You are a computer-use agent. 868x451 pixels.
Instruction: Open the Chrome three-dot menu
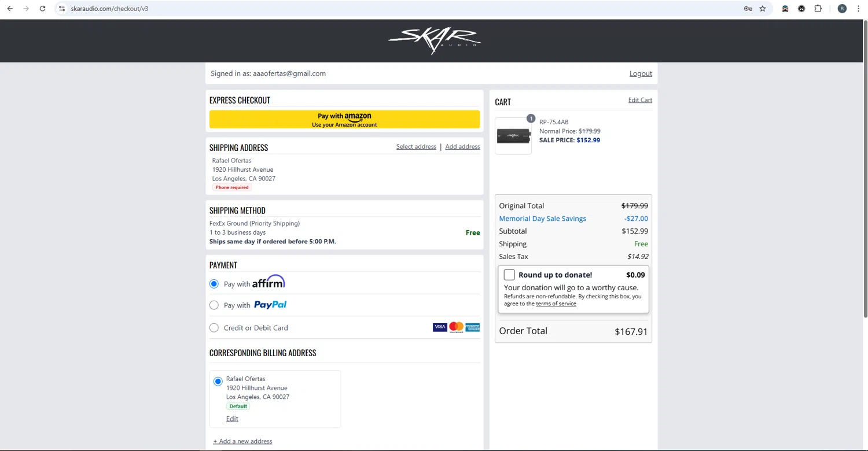coord(858,9)
